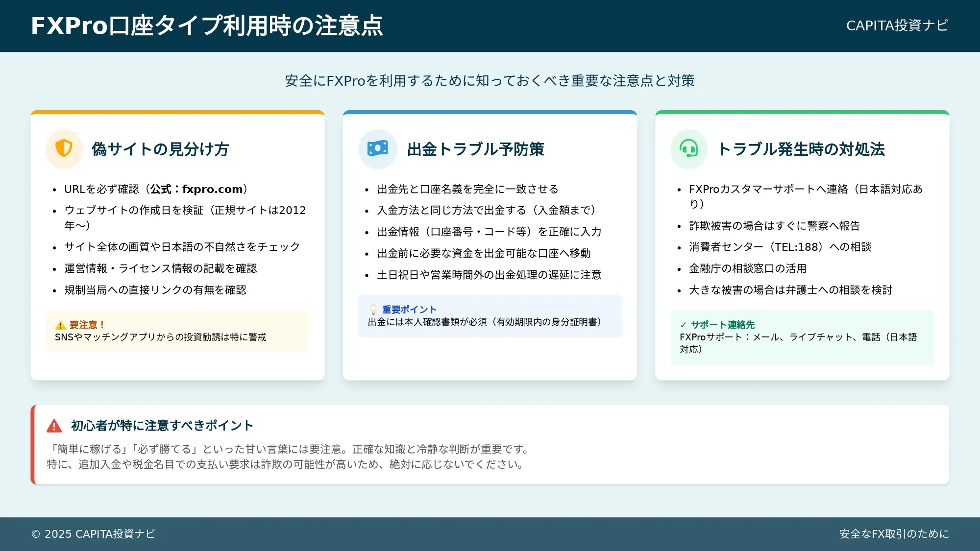
Task: Click the lightbulb icon beside 重要ポイント
Action: click(x=373, y=310)
